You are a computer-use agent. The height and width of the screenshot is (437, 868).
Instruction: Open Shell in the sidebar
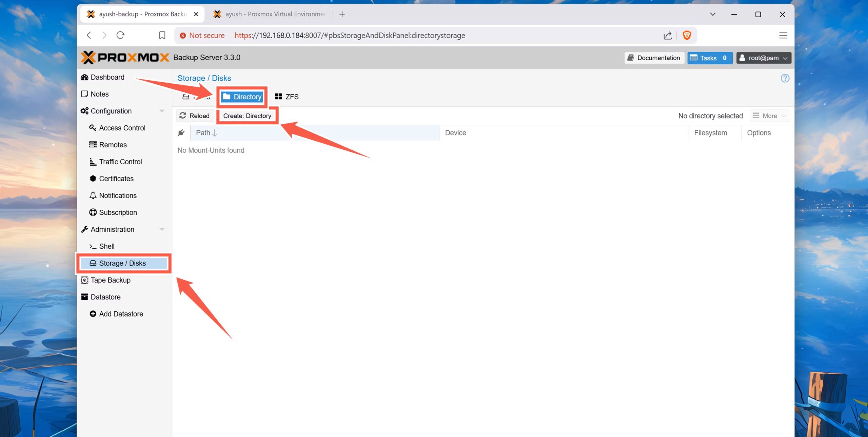coord(106,246)
